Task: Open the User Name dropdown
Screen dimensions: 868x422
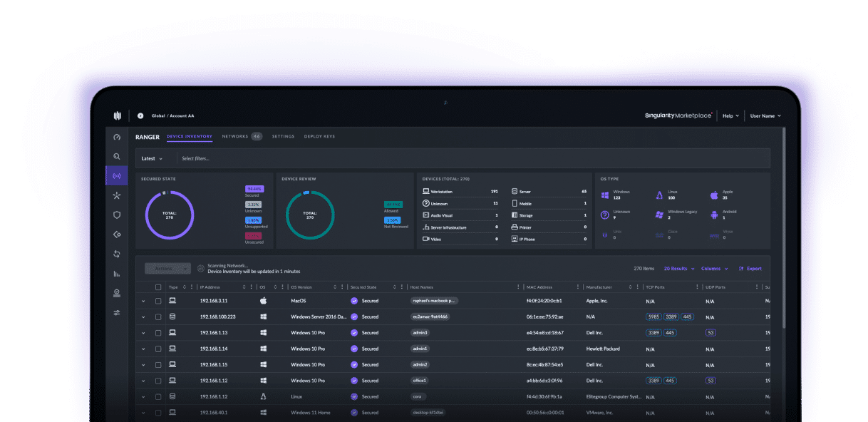Action: [765, 115]
